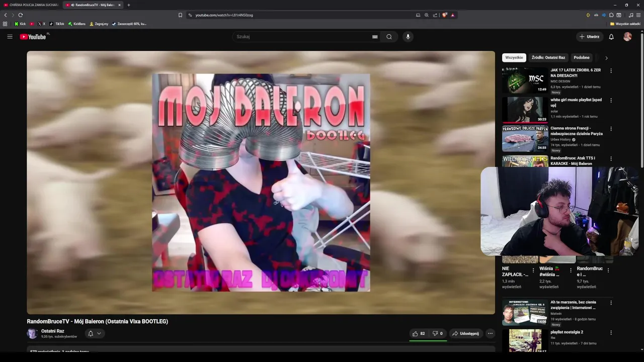
Task: Open zoom magnifier in address bar
Action: click(x=427, y=15)
